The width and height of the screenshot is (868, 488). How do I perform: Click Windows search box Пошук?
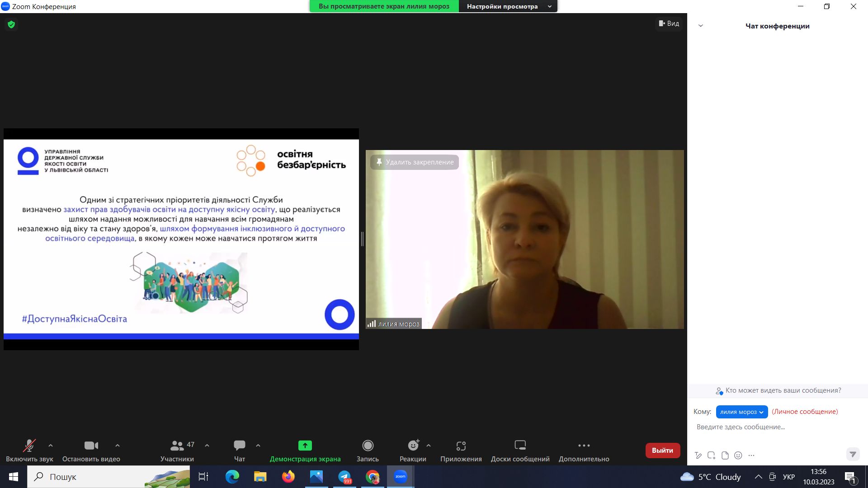tap(108, 477)
